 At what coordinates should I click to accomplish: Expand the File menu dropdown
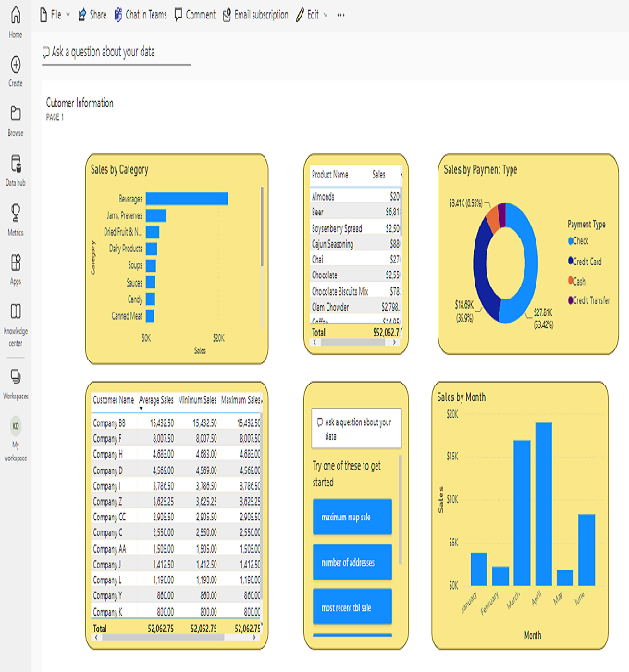(55, 15)
